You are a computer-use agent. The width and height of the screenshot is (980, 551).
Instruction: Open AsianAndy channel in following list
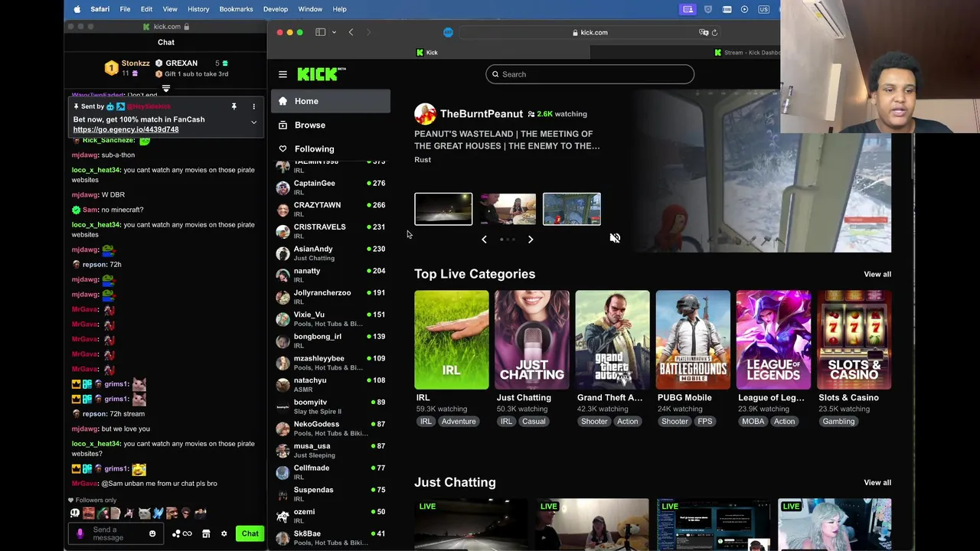pyautogui.click(x=331, y=253)
